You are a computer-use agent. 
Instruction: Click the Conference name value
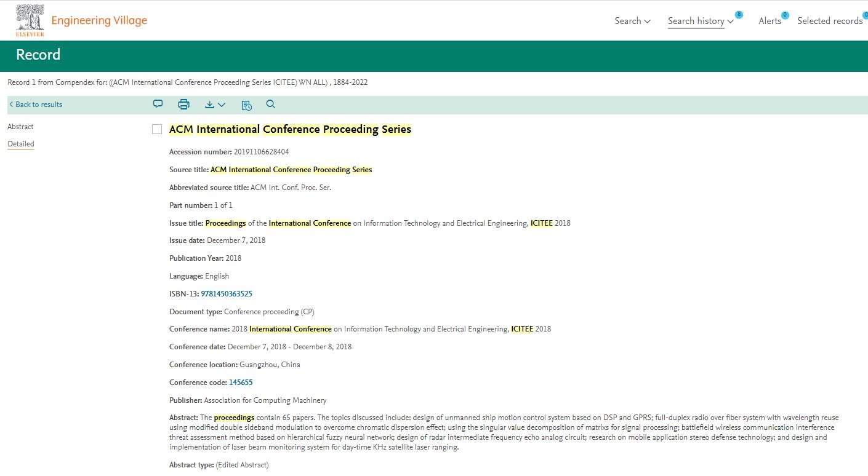[391, 329]
